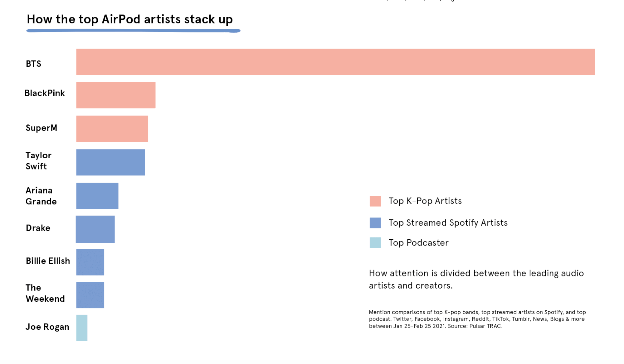Select the SuperM bar
624x364 pixels.
tap(112, 129)
